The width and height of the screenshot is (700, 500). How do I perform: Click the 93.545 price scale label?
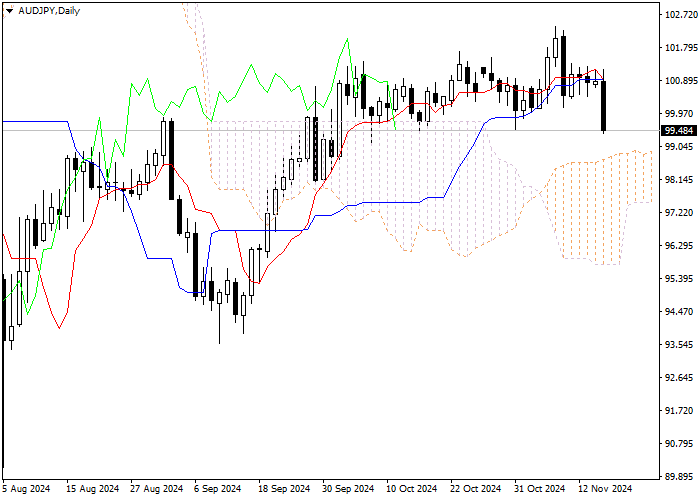[681, 345]
